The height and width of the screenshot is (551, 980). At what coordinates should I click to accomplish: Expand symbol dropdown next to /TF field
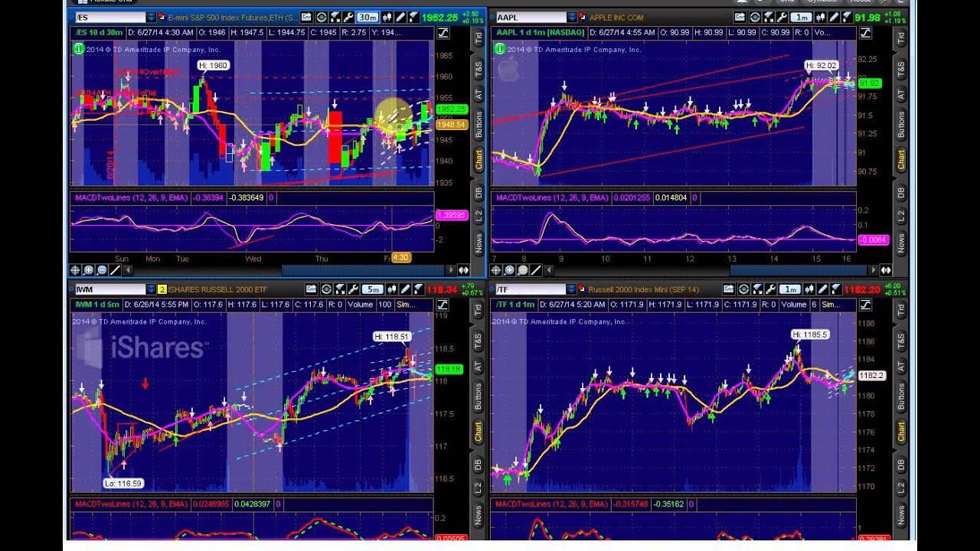point(571,289)
